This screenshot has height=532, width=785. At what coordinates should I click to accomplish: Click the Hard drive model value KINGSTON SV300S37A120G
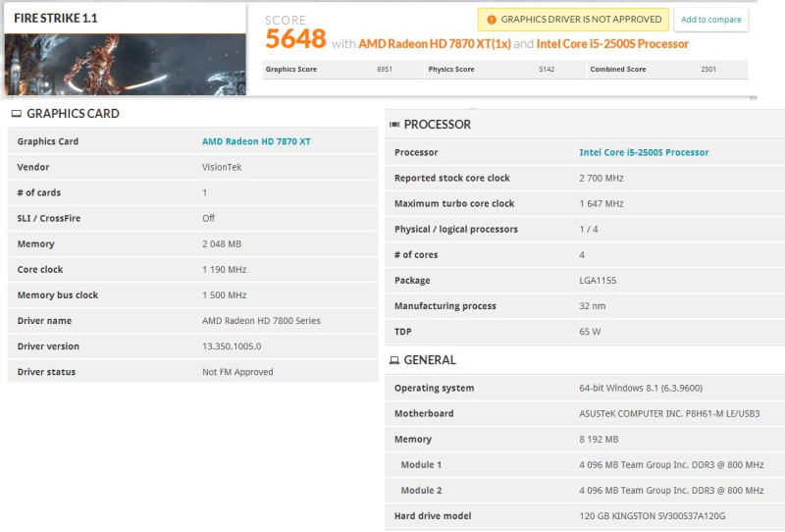653,516
